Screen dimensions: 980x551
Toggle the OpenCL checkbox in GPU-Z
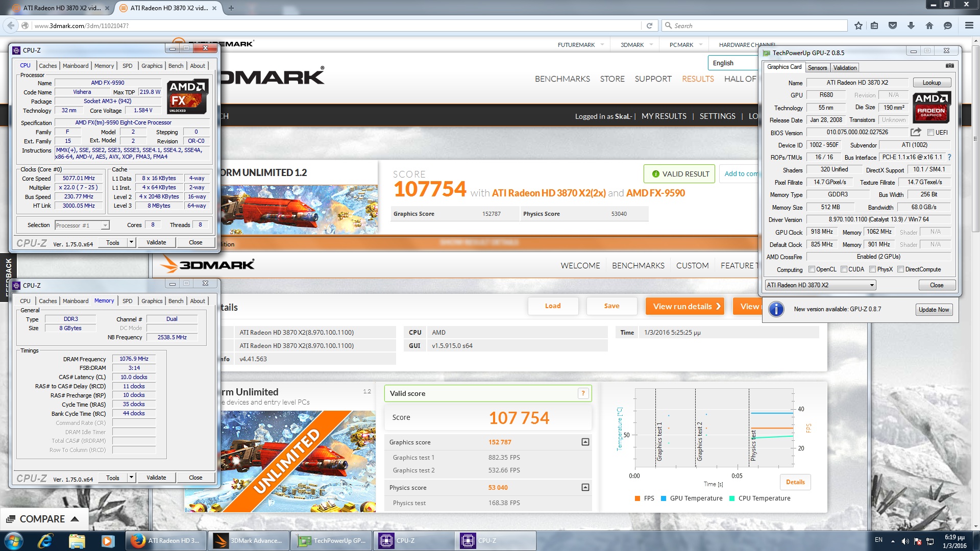point(812,269)
